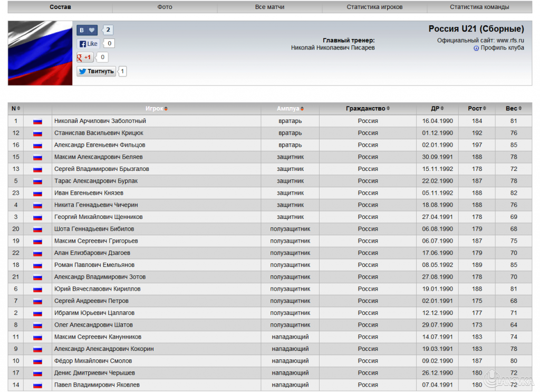
Task: Click the Google +1 button
Action: coord(85,58)
